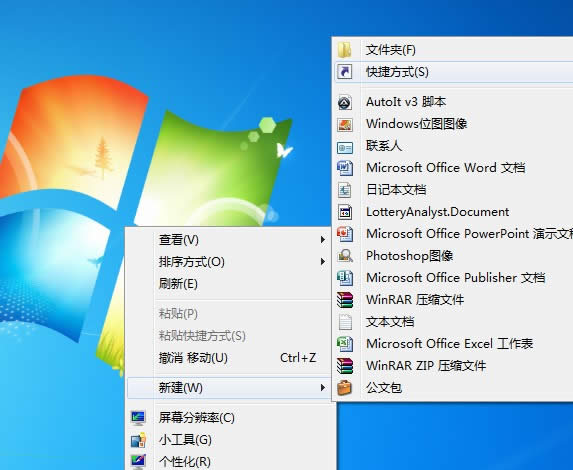Create a new WinRAR ZIP 压缩文件
This screenshot has height=470, width=573.
click(x=454, y=365)
